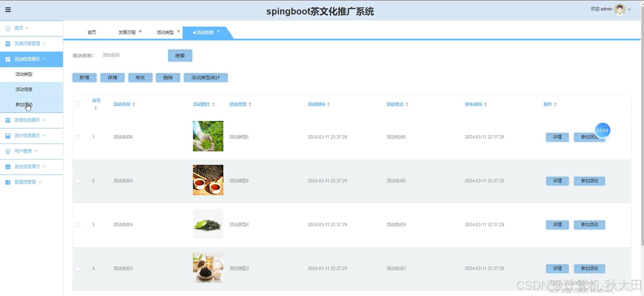The width and height of the screenshot is (644, 296).
Task: Click 茶叶信息展示 sidebar icon
Action: [8, 136]
